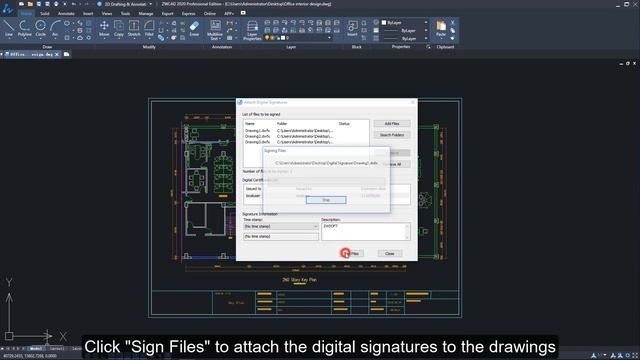Switch to the Manage ribbon tab
Screen dimensions: 640x360
(x=146, y=13)
